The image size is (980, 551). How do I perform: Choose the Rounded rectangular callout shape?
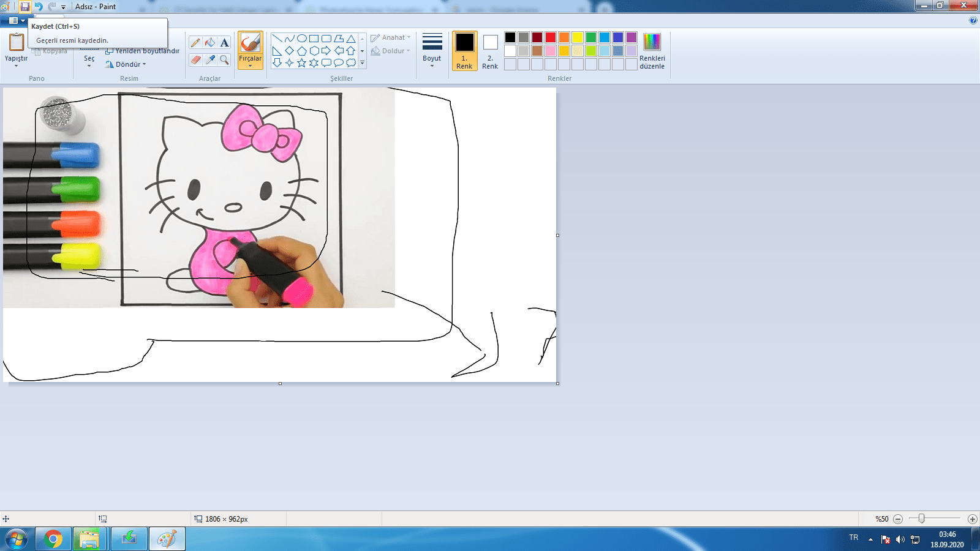click(x=326, y=63)
